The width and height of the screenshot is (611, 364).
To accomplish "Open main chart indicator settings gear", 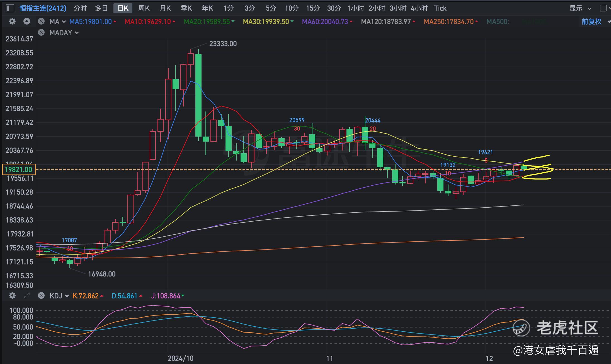I will pos(12,21).
